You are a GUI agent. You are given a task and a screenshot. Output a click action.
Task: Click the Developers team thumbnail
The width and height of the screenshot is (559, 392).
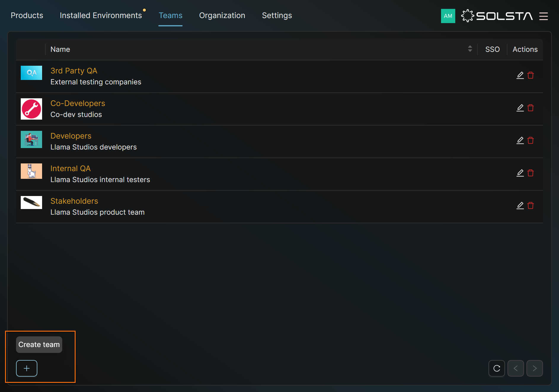(31, 139)
